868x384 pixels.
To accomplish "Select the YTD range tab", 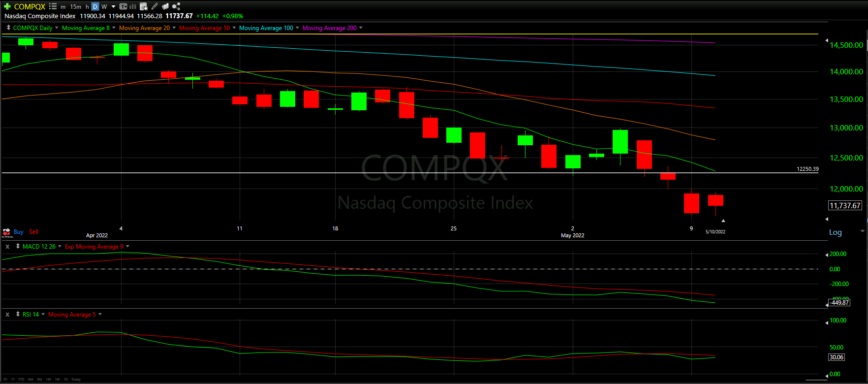I will pos(21,380).
